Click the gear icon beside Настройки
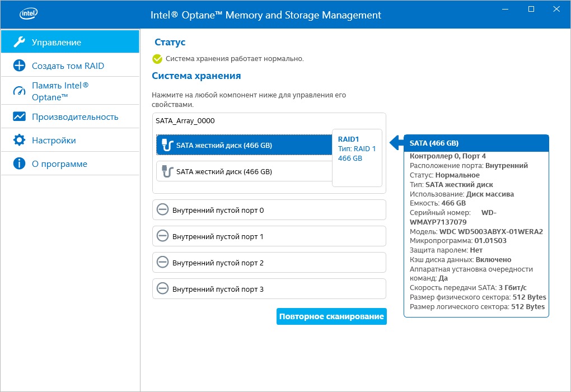The height and width of the screenshot is (392, 571). click(19, 140)
